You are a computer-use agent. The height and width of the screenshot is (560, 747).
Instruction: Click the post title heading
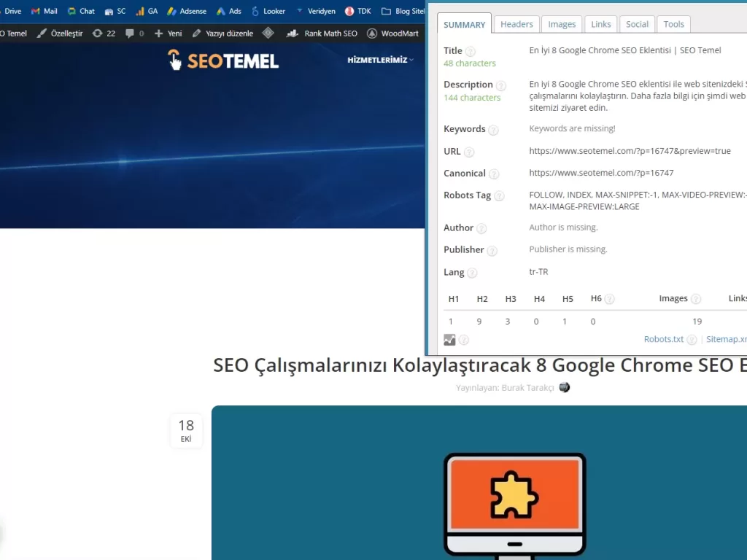tap(480, 365)
